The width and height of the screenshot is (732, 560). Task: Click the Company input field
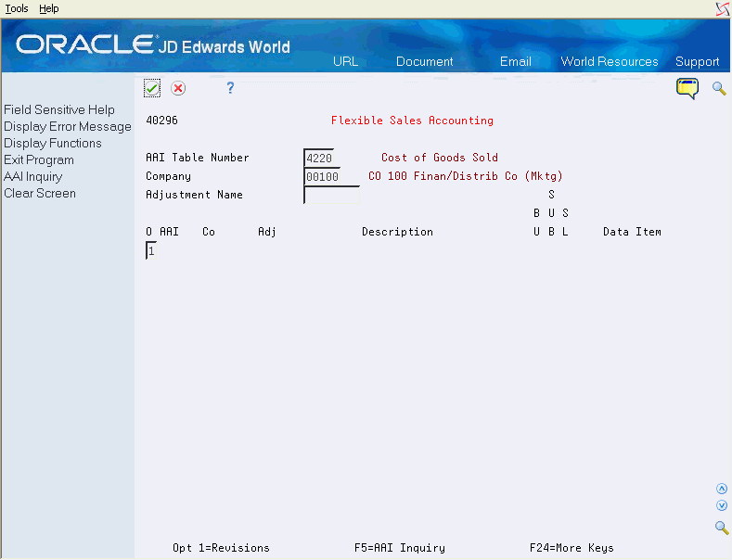coord(322,176)
